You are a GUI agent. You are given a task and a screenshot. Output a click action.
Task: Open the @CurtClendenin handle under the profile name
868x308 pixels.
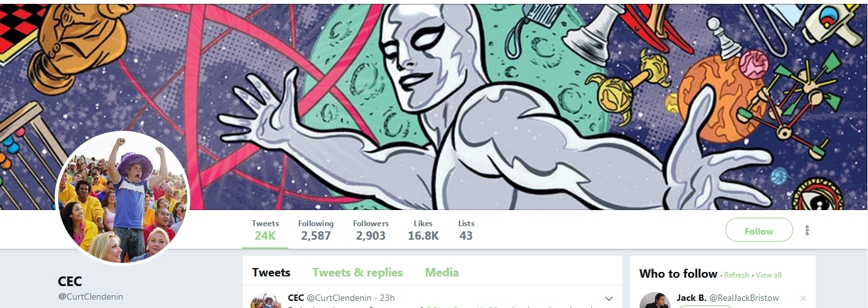coord(90,296)
